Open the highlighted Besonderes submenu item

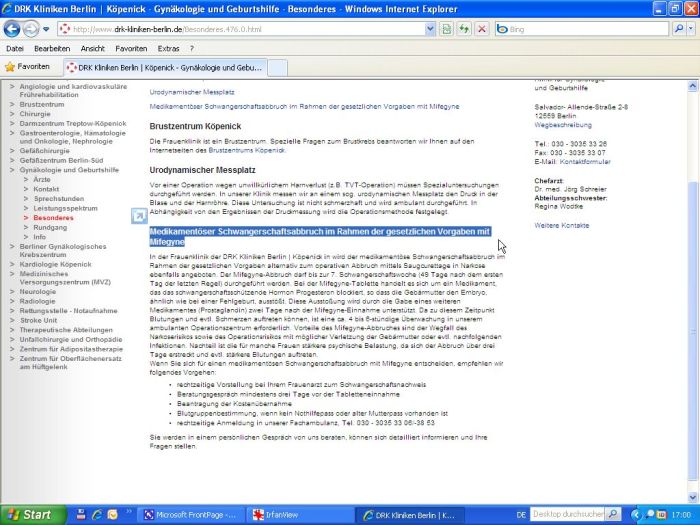[x=54, y=218]
